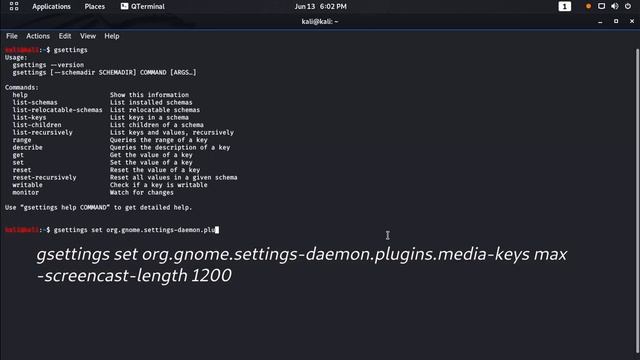
Task: Open the Places menu in top panel
Action: 95,7
